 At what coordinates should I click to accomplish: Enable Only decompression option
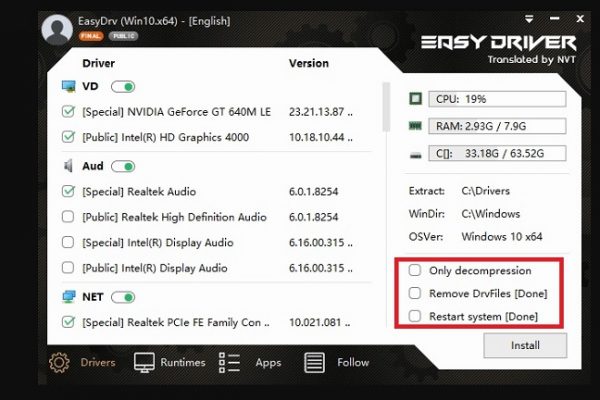415,270
